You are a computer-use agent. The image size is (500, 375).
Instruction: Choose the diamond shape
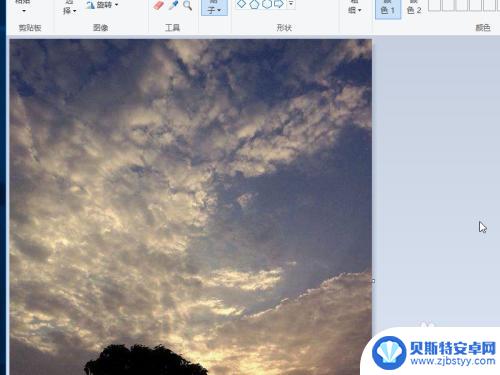241,4
